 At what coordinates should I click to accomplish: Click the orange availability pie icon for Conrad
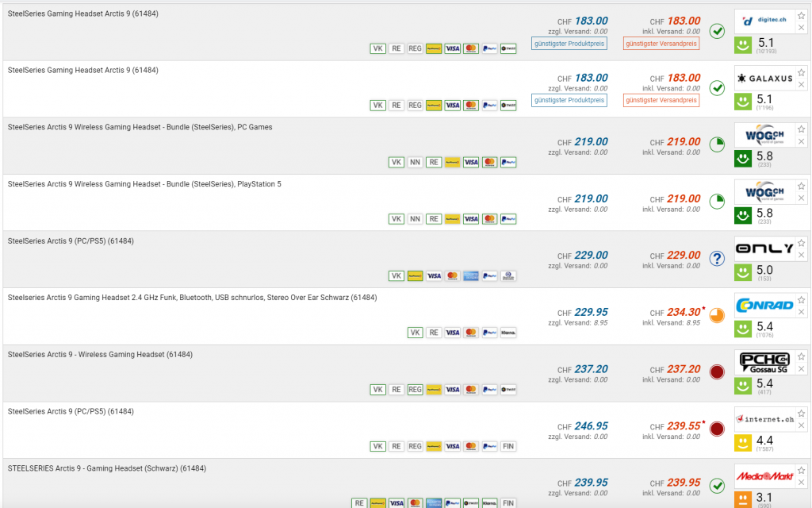point(717,315)
